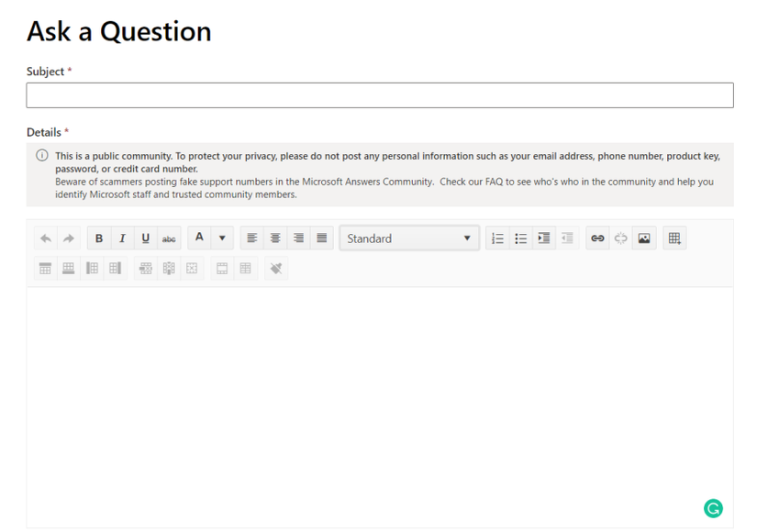
Task: Insert a numbered list
Action: (x=497, y=238)
